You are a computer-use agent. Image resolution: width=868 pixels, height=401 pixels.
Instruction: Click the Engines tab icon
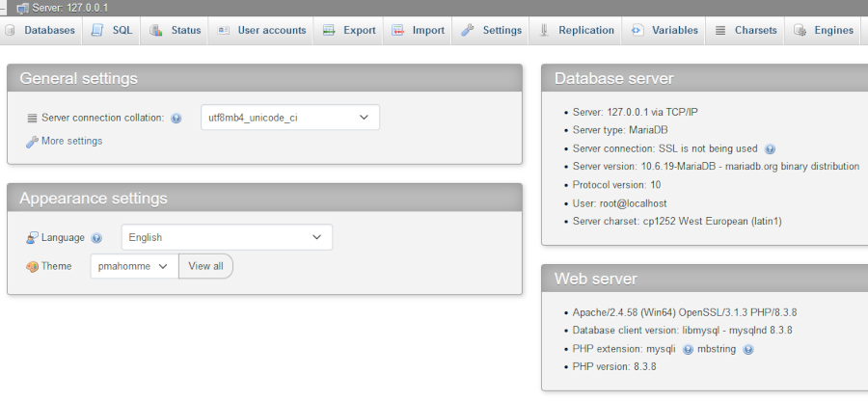pyautogui.click(x=800, y=31)
